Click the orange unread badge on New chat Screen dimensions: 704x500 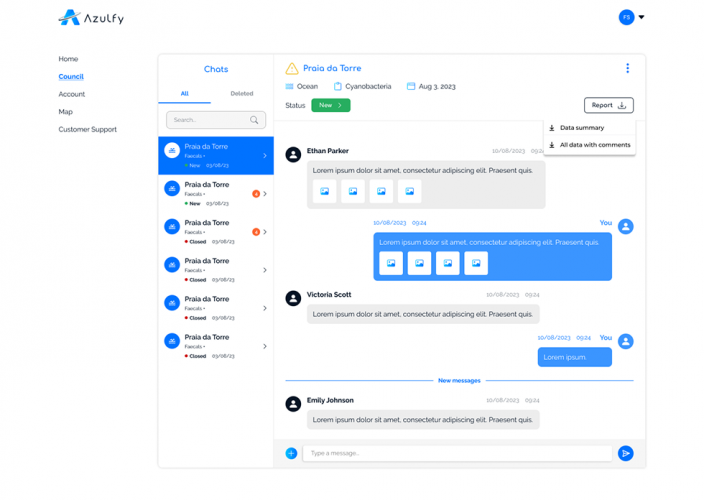point(256,194)
